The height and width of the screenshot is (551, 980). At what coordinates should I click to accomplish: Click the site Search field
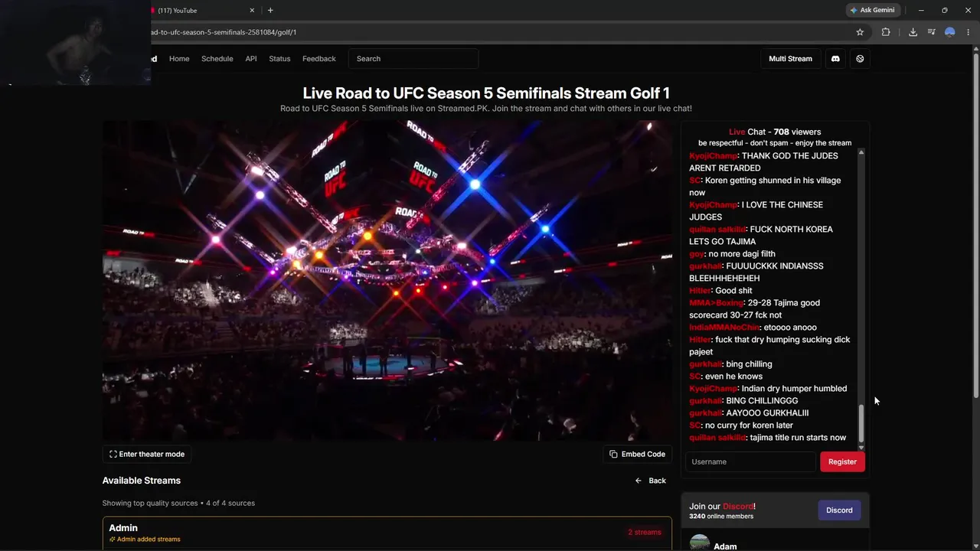(x=413, y=59)
